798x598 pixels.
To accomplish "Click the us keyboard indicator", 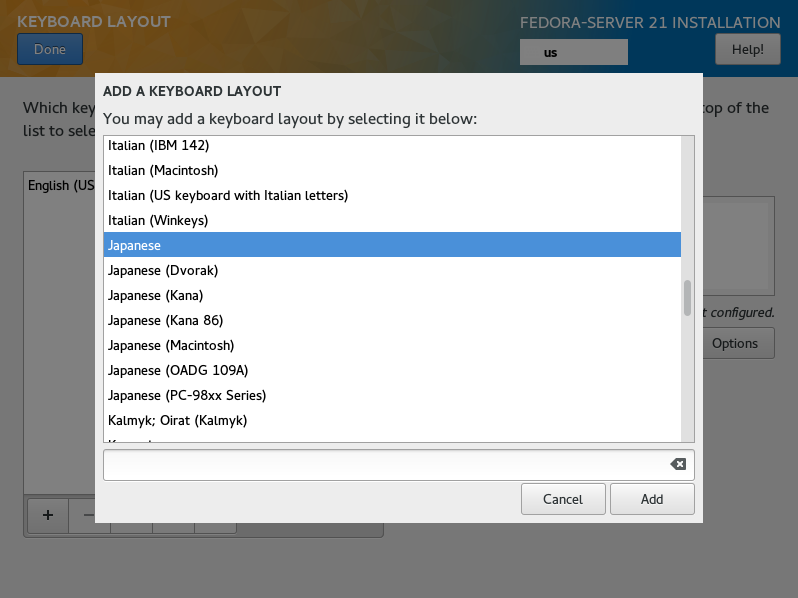I will click(574, 52).
